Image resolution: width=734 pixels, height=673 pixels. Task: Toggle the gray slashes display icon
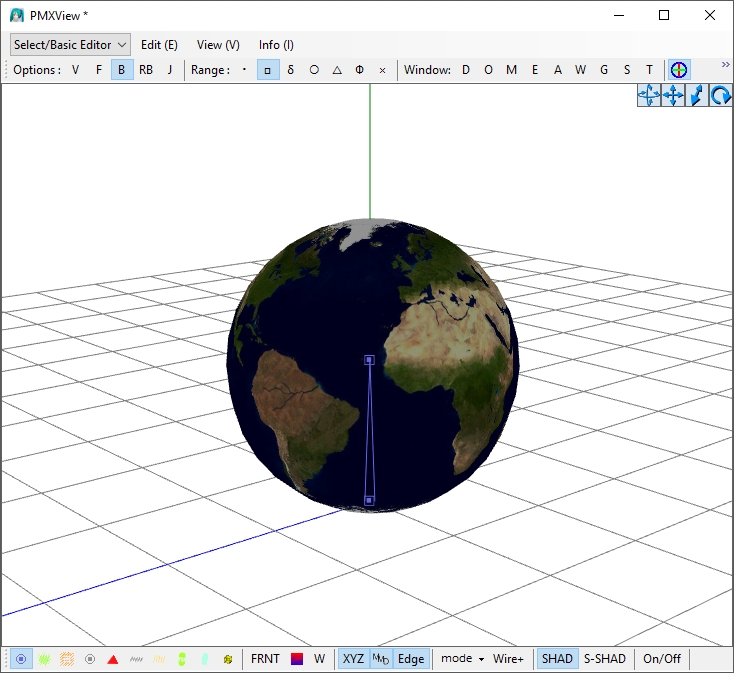click(136, 659)
